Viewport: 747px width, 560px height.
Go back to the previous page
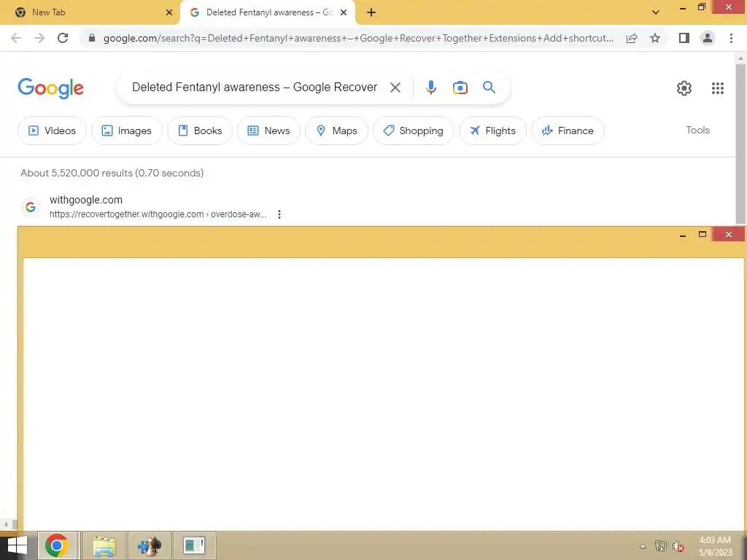point(16,38)
